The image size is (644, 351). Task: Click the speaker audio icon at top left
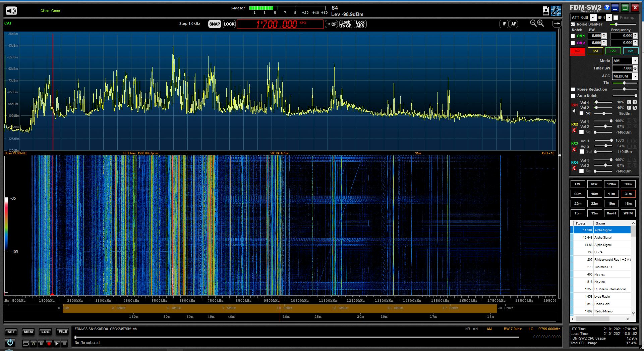pos(11,11)
